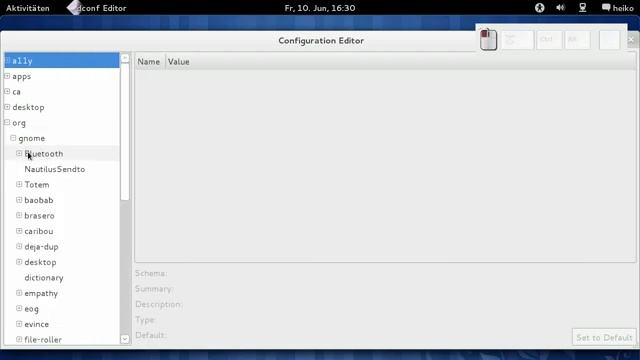Expand the empathy node
This screenshot has height=360, width=640.
19,293
